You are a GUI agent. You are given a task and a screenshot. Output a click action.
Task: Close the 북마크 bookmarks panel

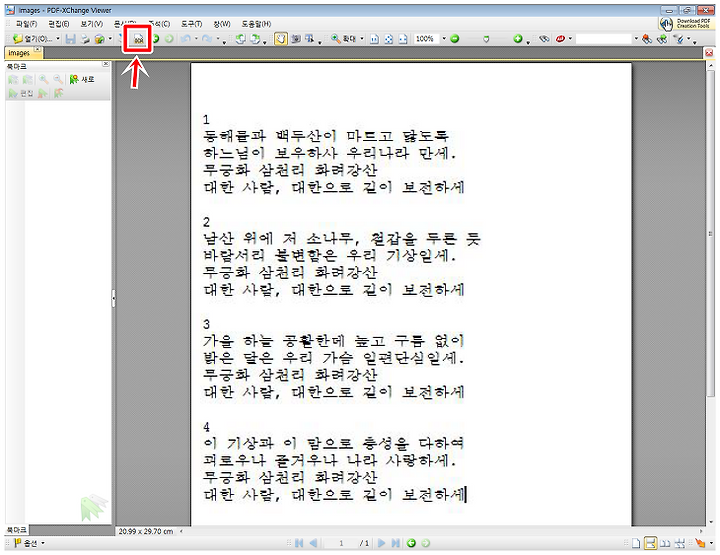tap(106, 64)
